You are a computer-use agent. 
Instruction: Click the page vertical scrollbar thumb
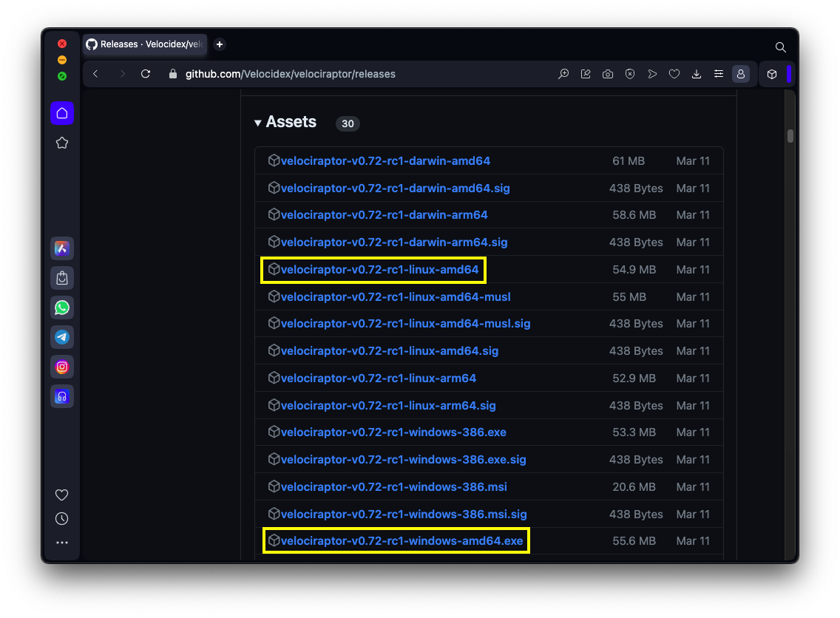[x=790, y=136]
